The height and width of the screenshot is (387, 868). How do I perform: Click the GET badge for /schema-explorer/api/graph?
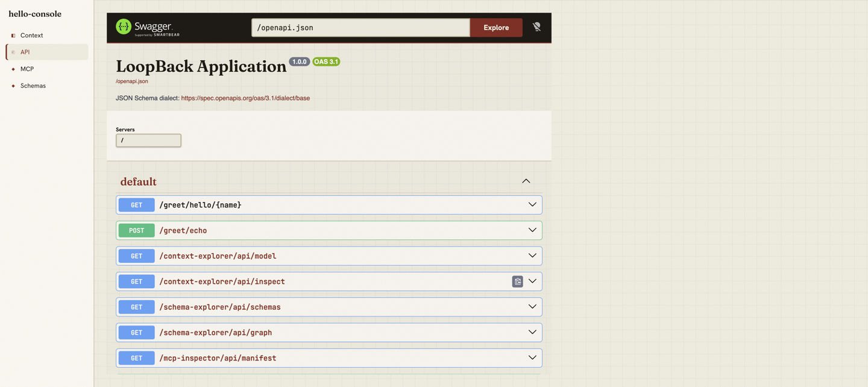137,332
